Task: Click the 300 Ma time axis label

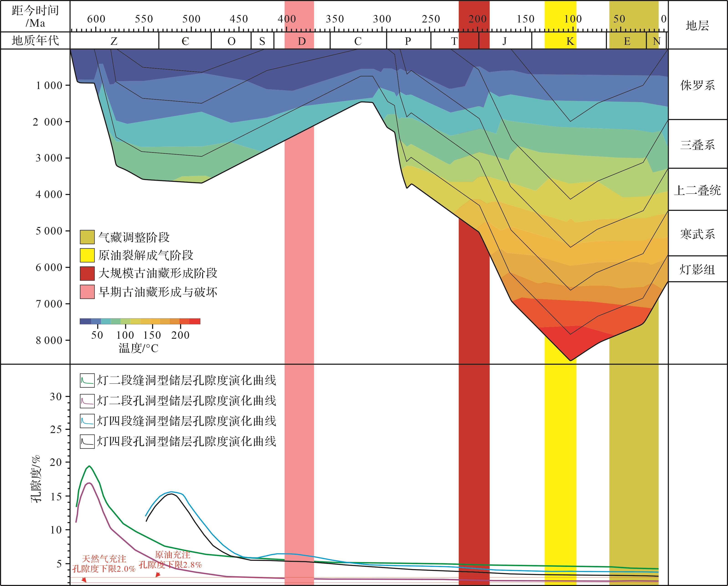Action: pos(382,19)
